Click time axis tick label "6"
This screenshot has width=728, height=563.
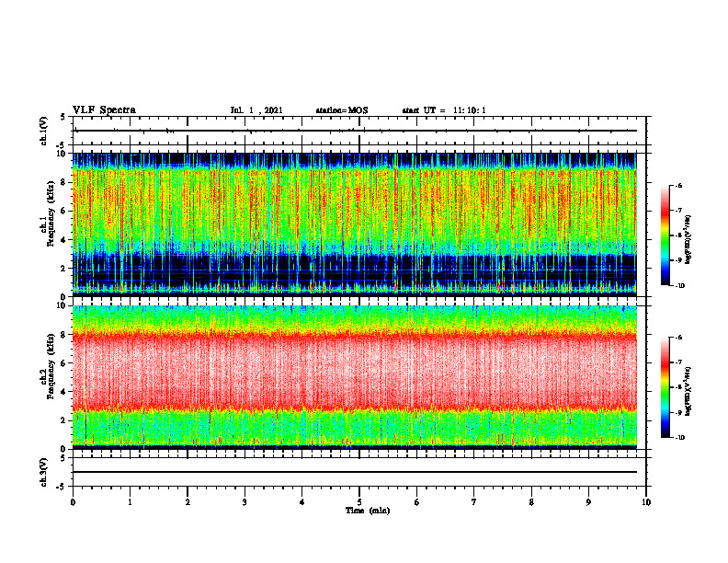(x=417, y=502)
